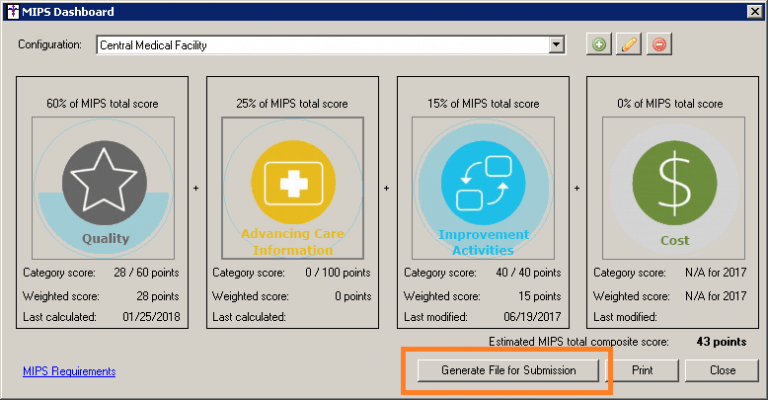Click the MIPS Dashboard title bar app icon
768x400 pixels.
(12, 12)
